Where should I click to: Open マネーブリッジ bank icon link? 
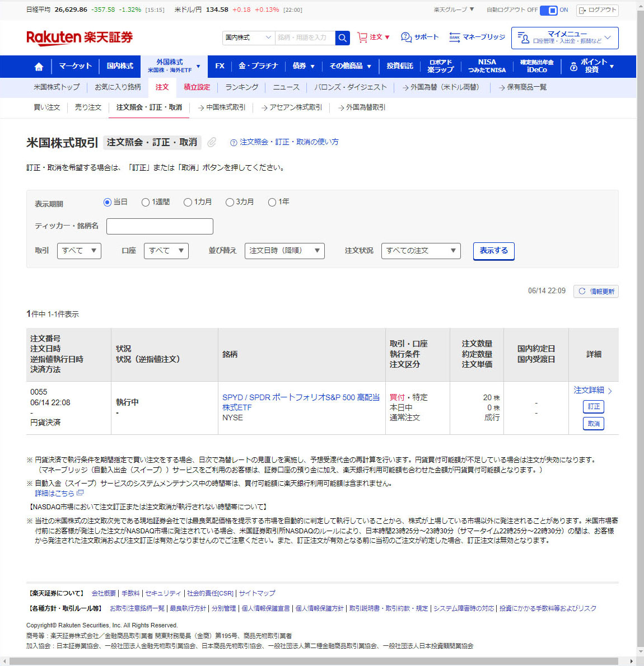tap(455, 37)
